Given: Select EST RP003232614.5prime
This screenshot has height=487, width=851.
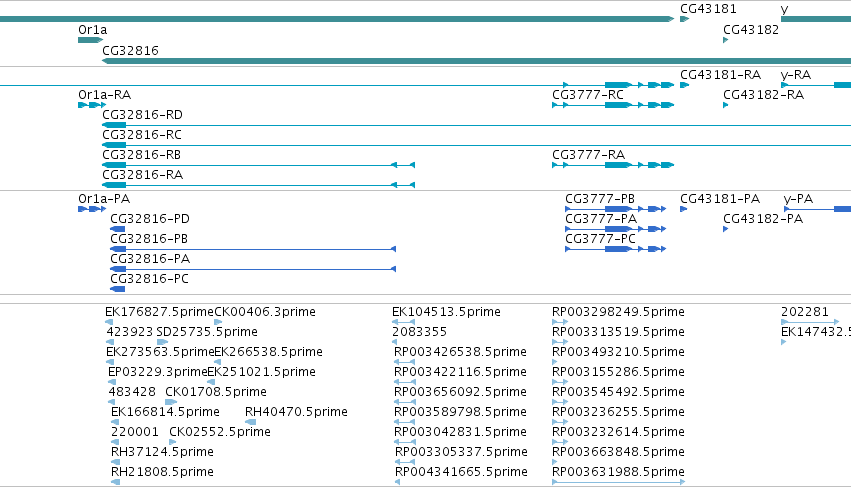Looking at the screenshot, I should (618, 432).
